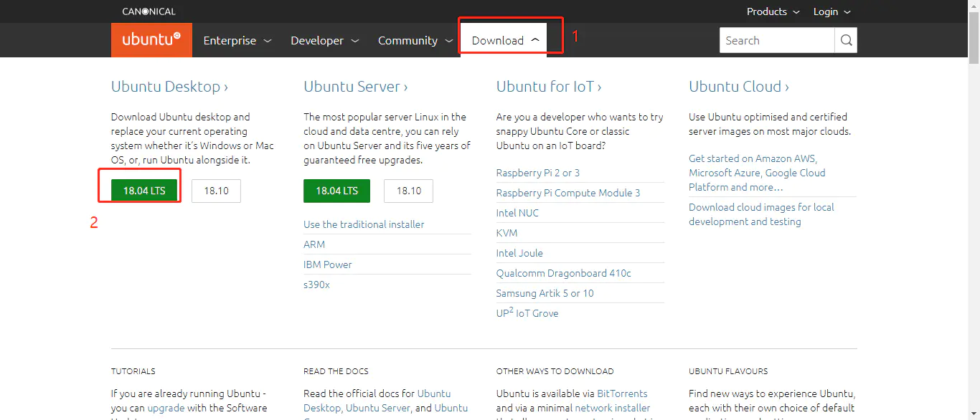Click the network installer link
This screenshot has width=980, height=420.
tap(613, 408)
